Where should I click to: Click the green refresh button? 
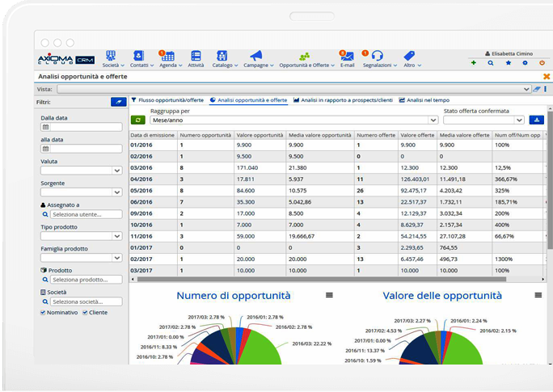[x=137, y=120]
